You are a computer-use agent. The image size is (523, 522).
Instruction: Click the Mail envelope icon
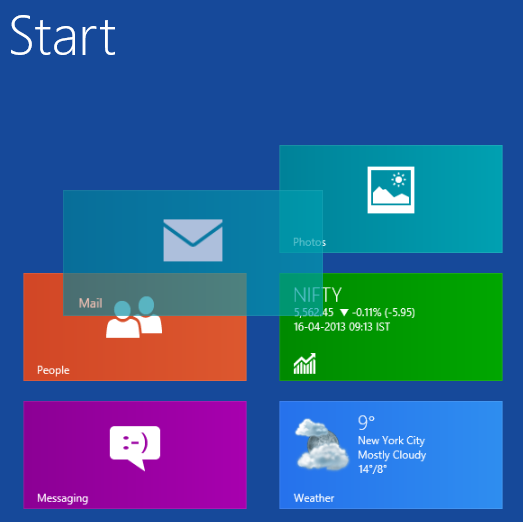point(193,240)
